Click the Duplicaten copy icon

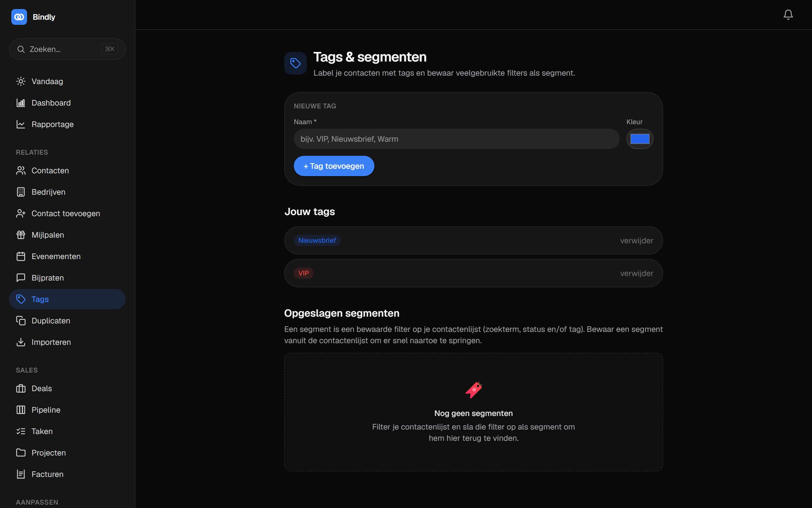(x=21, y=321)
